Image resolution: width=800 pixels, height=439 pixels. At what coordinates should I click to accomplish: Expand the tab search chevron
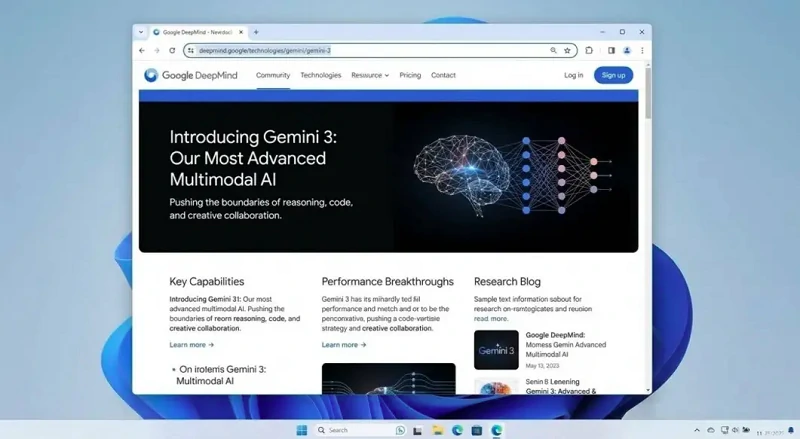pos(141,32)
